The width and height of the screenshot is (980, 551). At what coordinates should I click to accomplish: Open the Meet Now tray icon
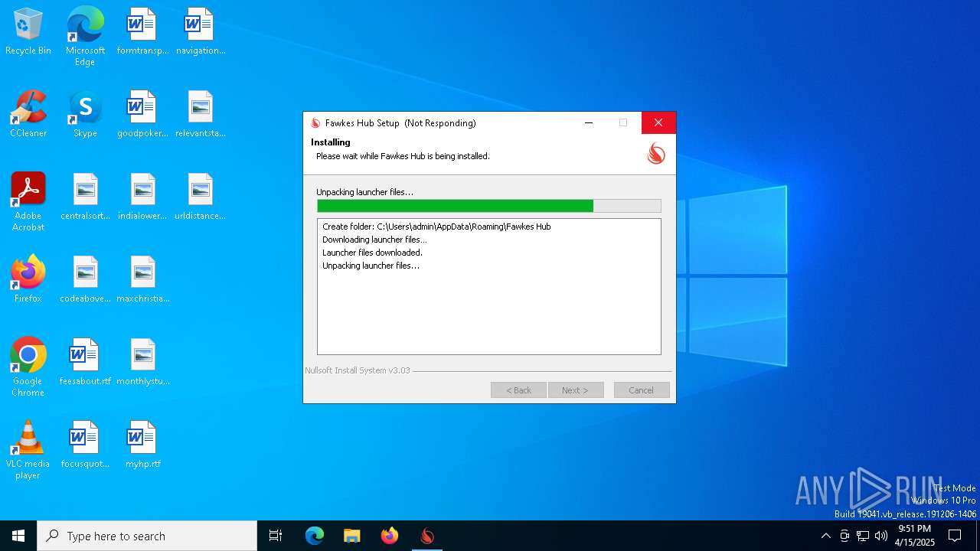pyautogui.click(x=844, y=536)
